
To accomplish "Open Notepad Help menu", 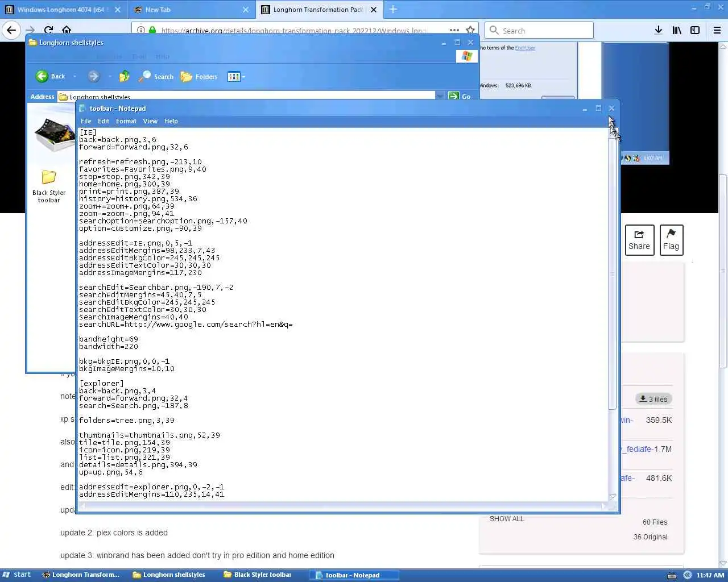I will [x=171, y=121].
